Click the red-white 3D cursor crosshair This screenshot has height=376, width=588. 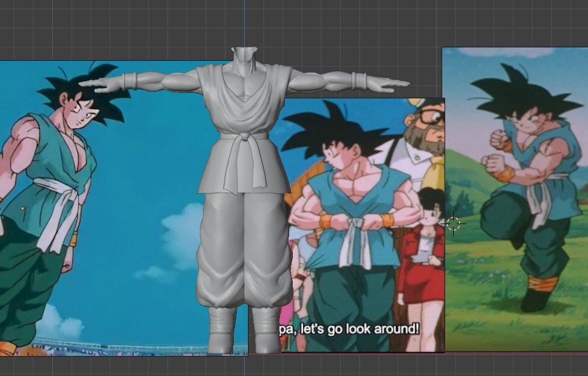[x=453, y=224]
